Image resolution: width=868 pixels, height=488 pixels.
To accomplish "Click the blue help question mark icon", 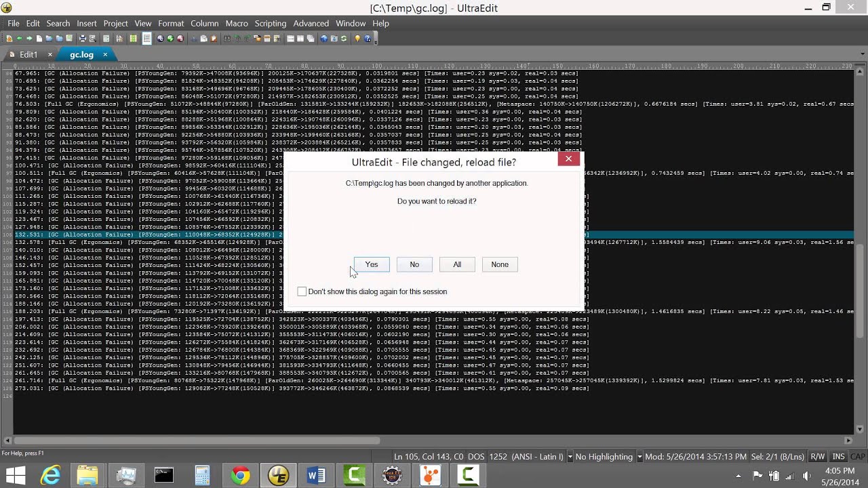I will click(367, 39).
